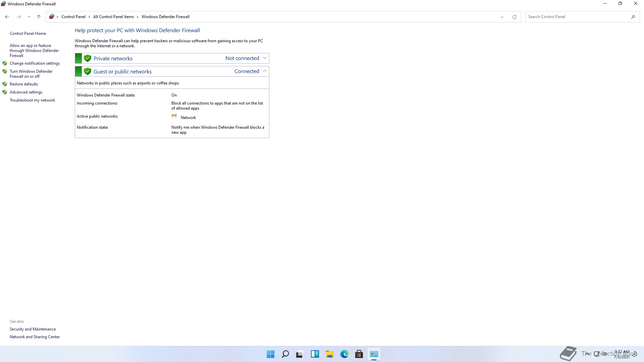
Task: Go up one level with up arrow
Action: click(x=39, y=17)
